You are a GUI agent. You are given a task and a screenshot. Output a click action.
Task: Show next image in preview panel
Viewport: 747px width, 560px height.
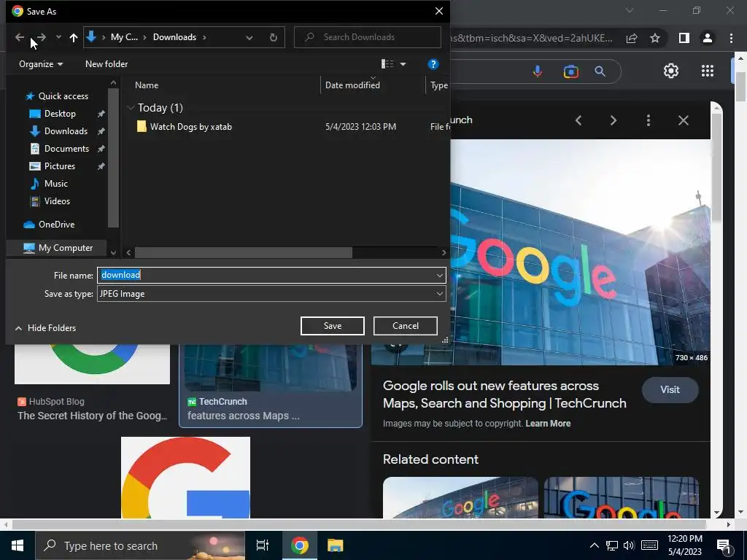613,120
